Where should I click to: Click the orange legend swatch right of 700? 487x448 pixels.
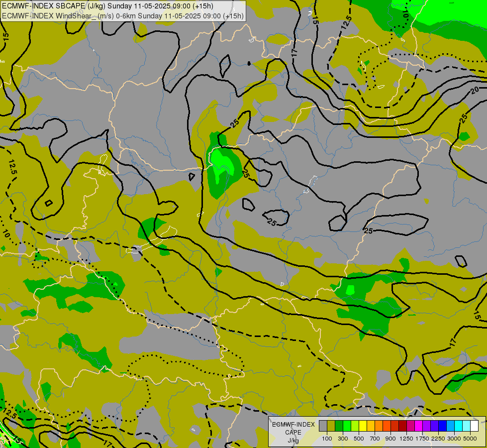pos(379,426)
